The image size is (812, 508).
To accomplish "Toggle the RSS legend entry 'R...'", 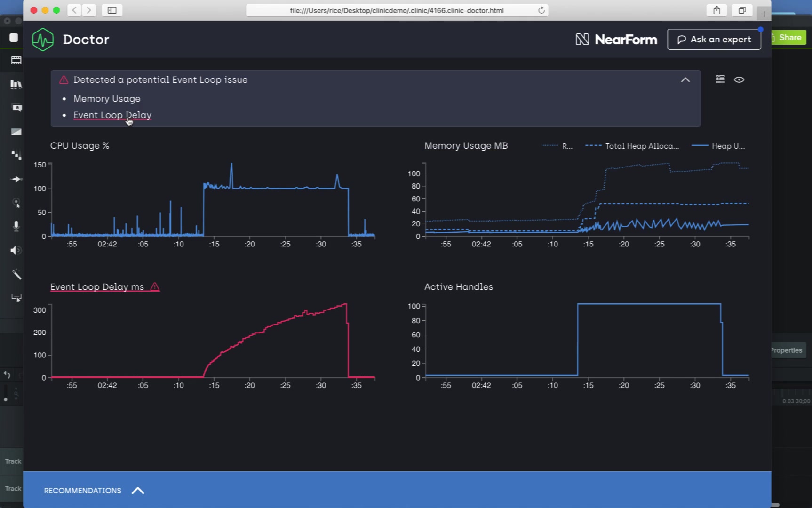I will click(x=557, y=146).
